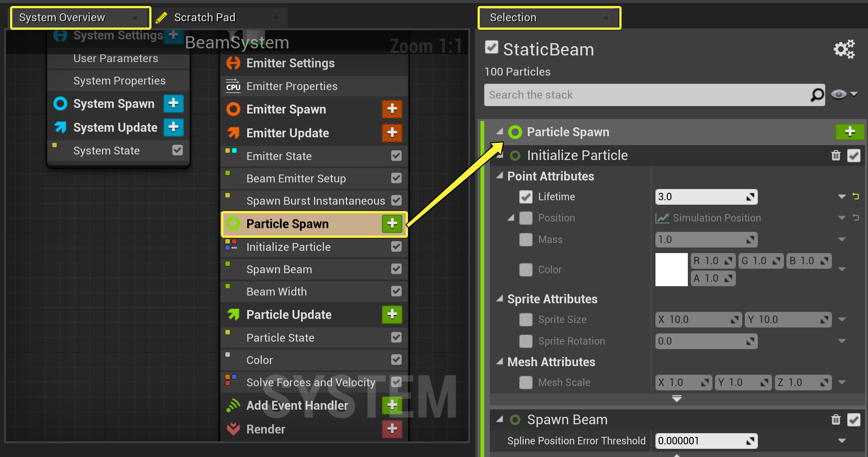Collapse the Point Attributes section
This screenshot has width=868, height=457.
pos(500,176)
